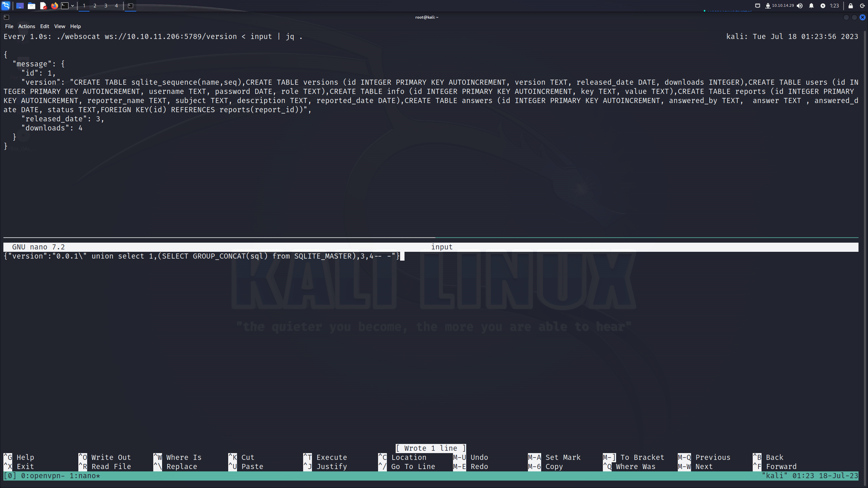
Task: Click the show desktop panel icon
Action: 20,5
